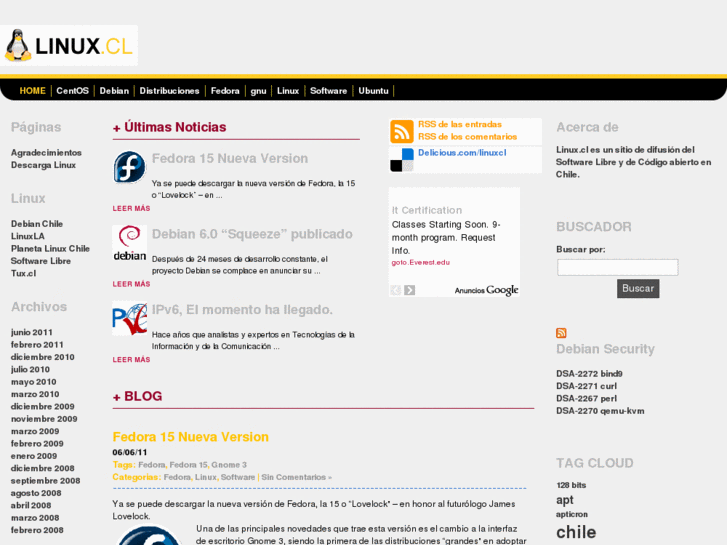Open Delicious.com/linuxcl link

tap(462, 153)
